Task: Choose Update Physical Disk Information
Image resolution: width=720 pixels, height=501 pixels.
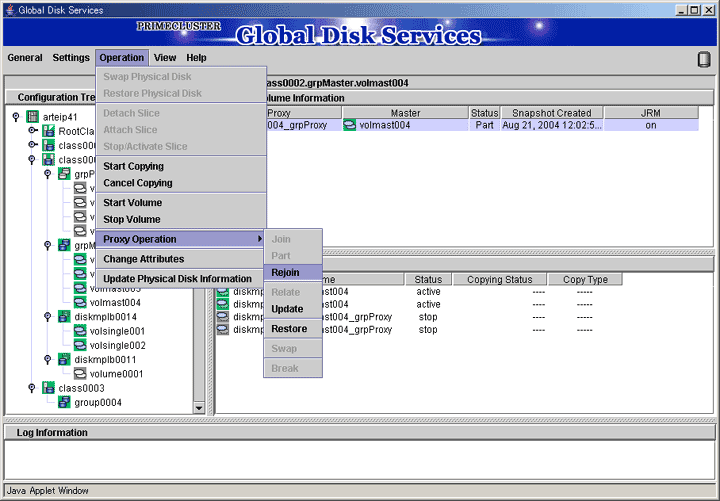Action: point(181,279)
